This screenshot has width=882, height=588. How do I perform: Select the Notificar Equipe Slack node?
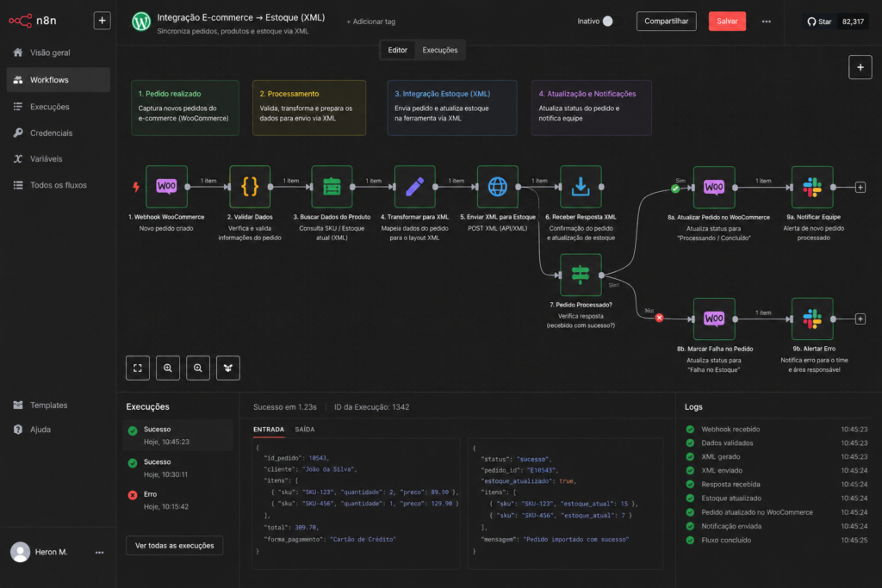coord(812,187)
